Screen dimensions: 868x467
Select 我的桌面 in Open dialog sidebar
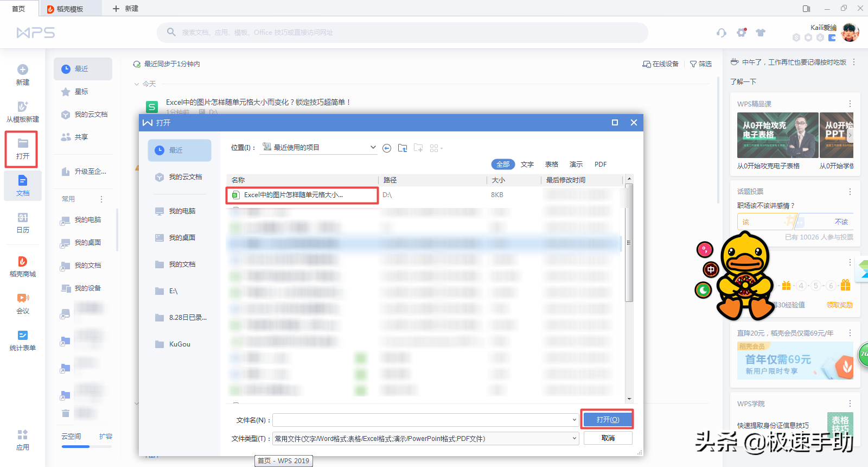point(180,238)
